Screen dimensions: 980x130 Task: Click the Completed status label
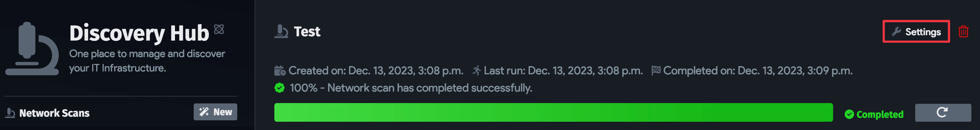[880, 115]
